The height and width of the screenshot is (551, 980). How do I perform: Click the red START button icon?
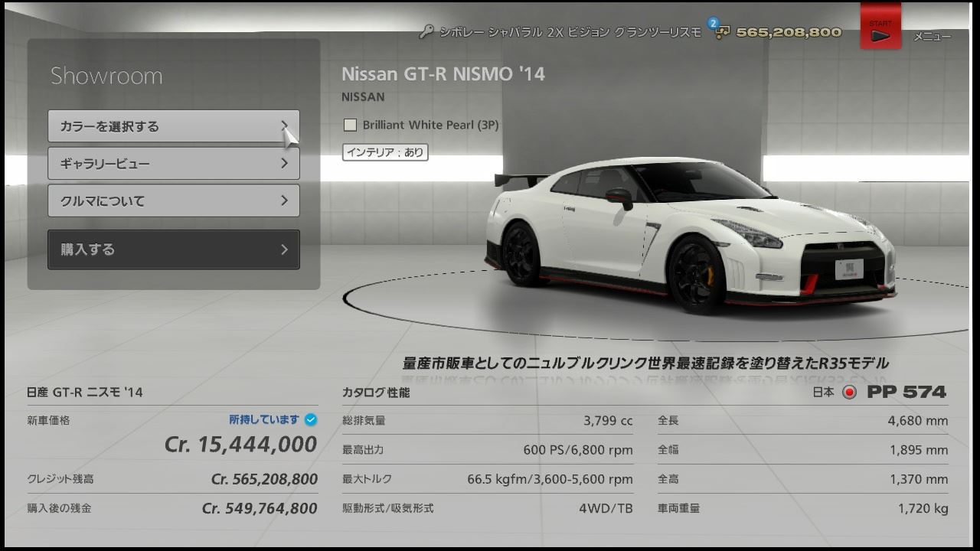pos(880,25)
